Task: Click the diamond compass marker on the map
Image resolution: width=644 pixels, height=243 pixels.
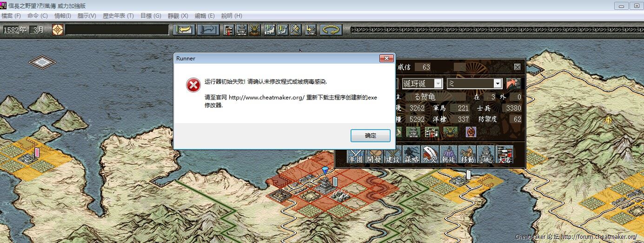Action: tap(42, 62)
